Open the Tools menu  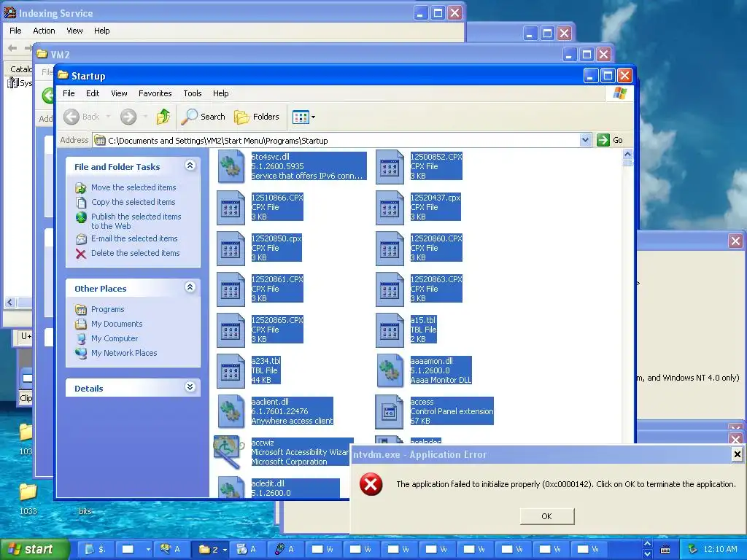click(193, 93)
